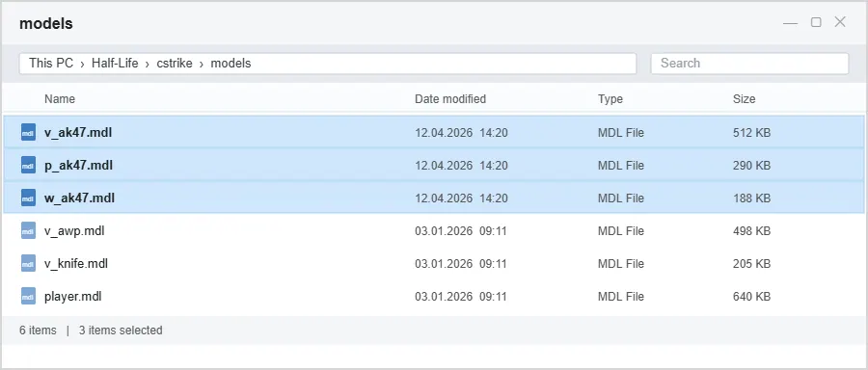Sort files by the Name column
868x370 pixels.
pyautogui.click(x=60, y=99)
